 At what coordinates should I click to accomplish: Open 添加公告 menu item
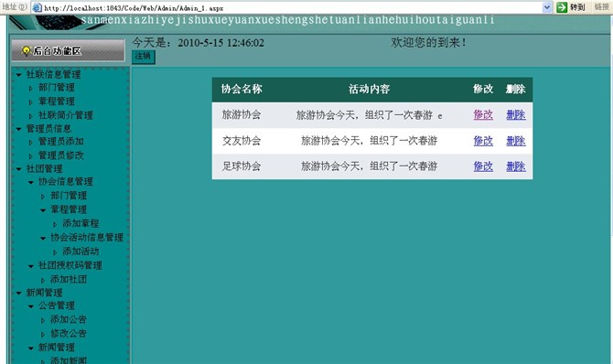[69, 319]
